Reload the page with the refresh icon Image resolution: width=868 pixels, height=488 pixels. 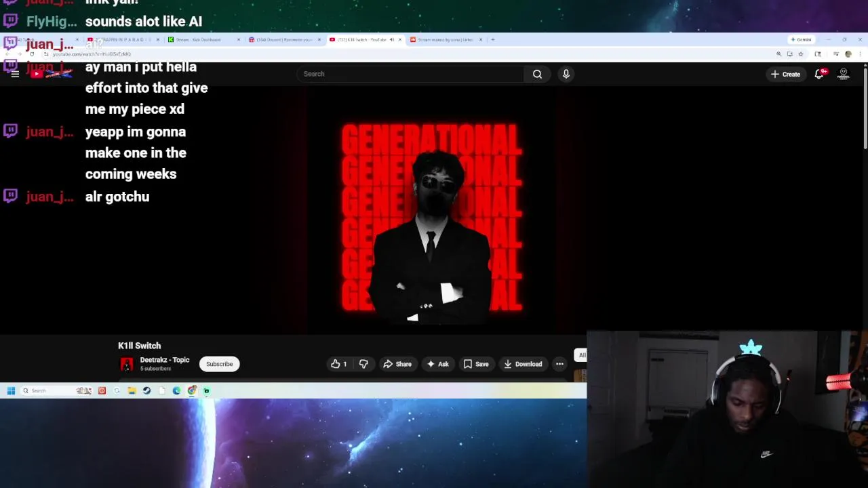[x=31, y=54]
